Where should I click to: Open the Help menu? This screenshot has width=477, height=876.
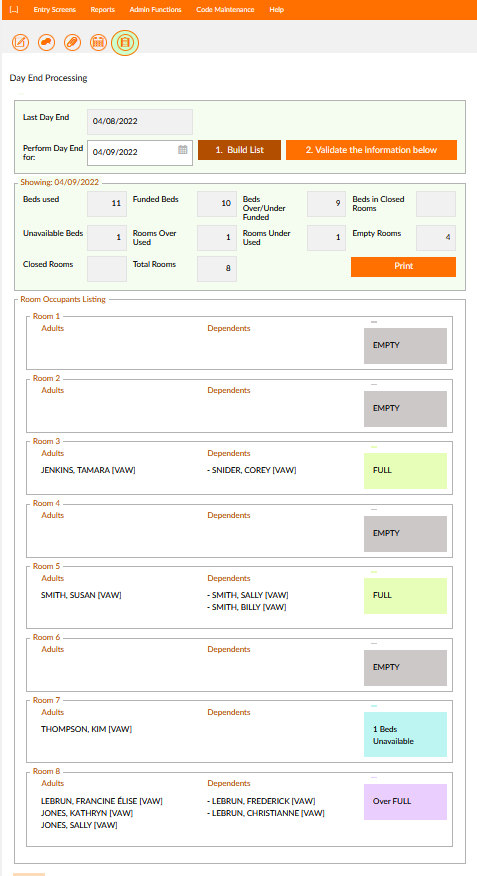click(276, 10)
